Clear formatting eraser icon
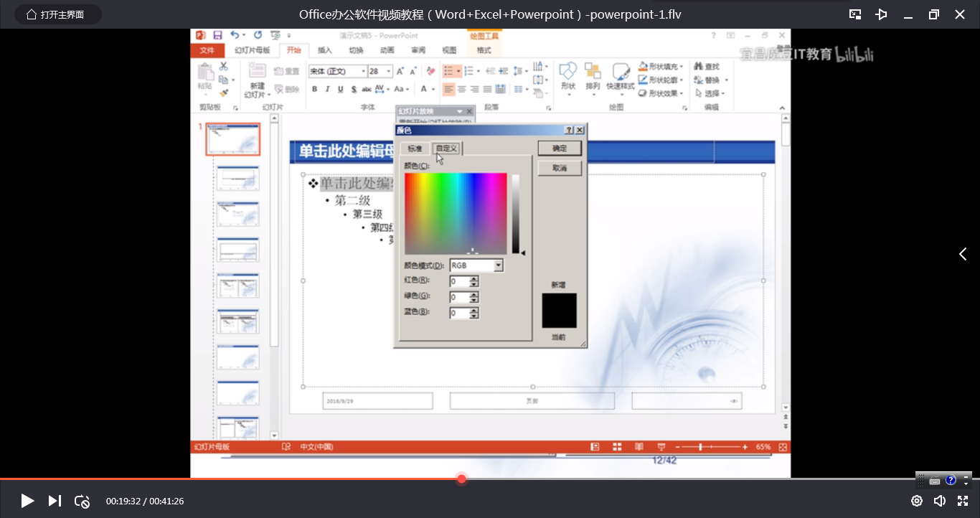Screen dimensions: 980x518 430,71
